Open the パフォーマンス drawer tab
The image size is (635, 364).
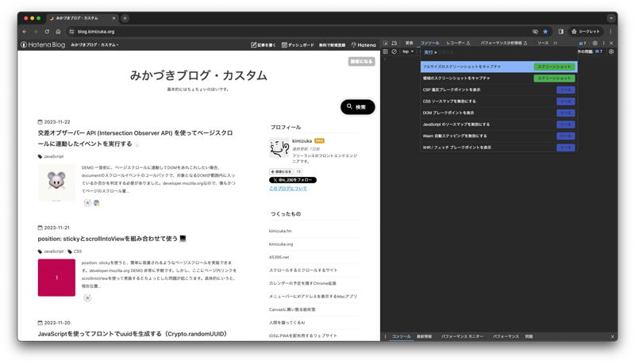click(x=506, y=336)
